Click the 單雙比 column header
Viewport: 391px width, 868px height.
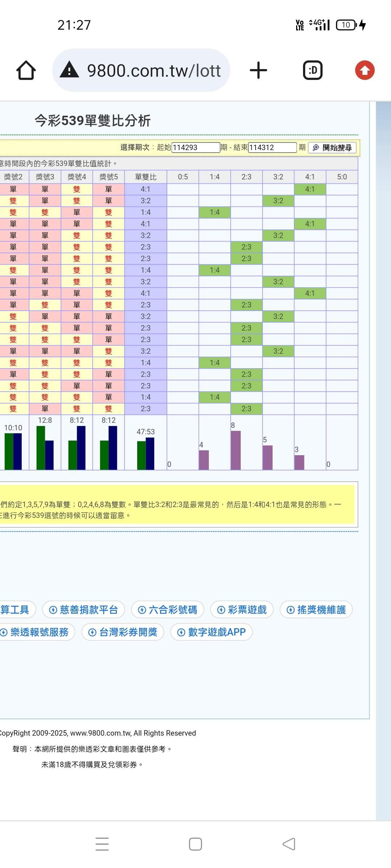pos(146,177)
